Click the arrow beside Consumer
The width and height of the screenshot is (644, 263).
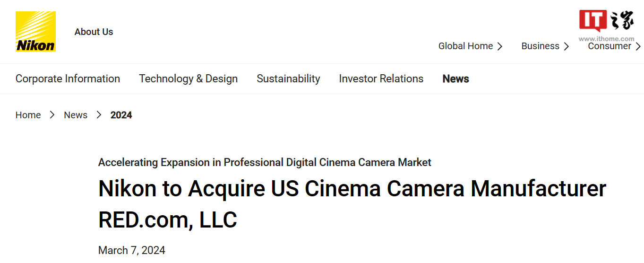tap(638, 46)
